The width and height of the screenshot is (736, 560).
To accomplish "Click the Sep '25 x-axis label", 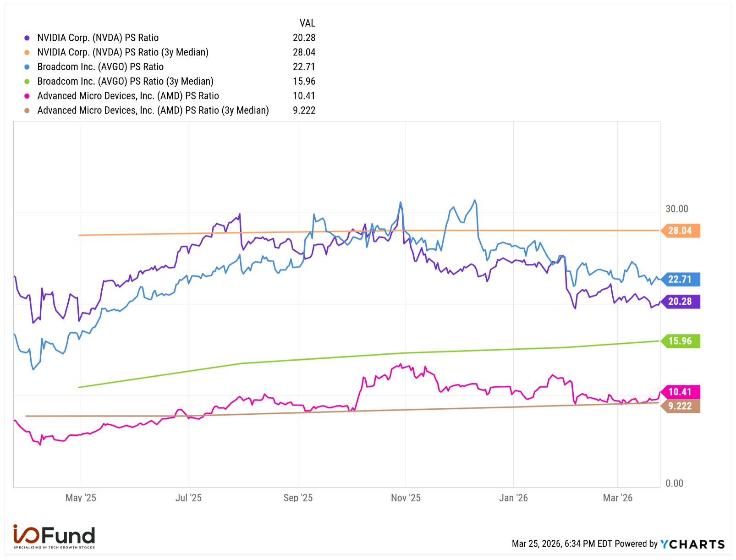I will [x=298, y=498].
